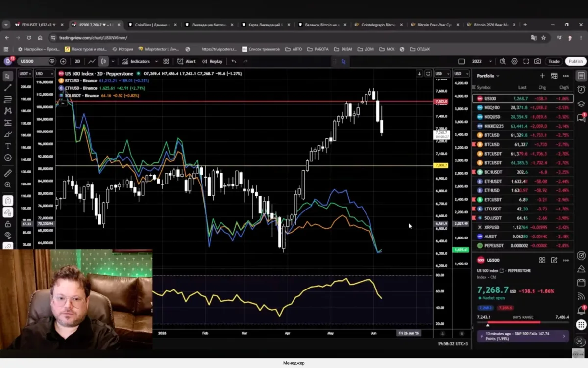The width and height of the screenshot is (588, 368).
Task: Open the quick search magnifier icon
Action: [503, 61]
